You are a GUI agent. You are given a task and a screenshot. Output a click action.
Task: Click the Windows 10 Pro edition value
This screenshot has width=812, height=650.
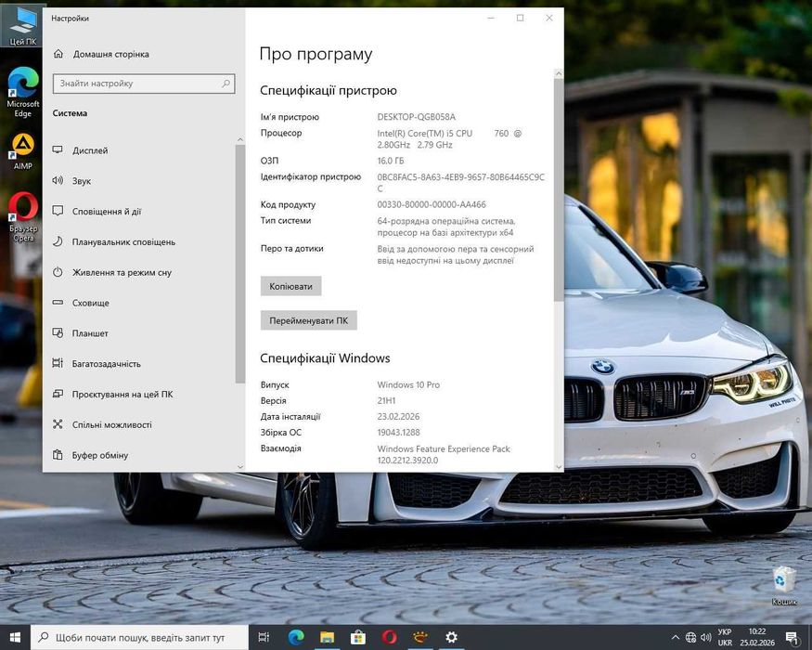click(408, 384)
